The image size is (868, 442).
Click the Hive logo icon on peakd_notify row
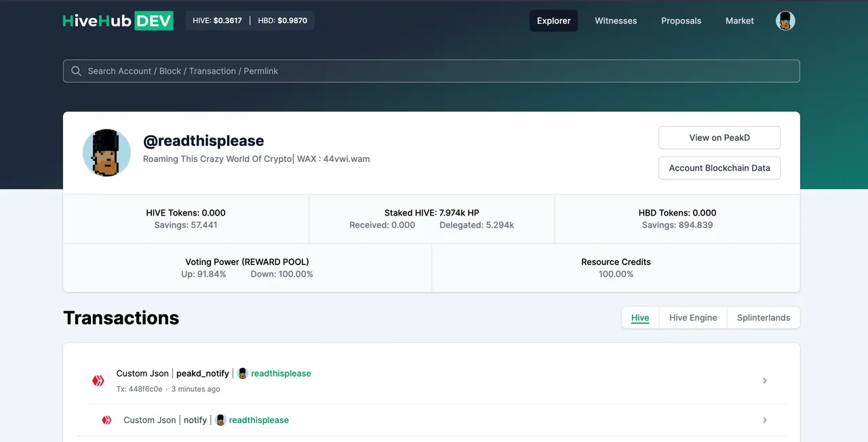[x=98, y=381]
